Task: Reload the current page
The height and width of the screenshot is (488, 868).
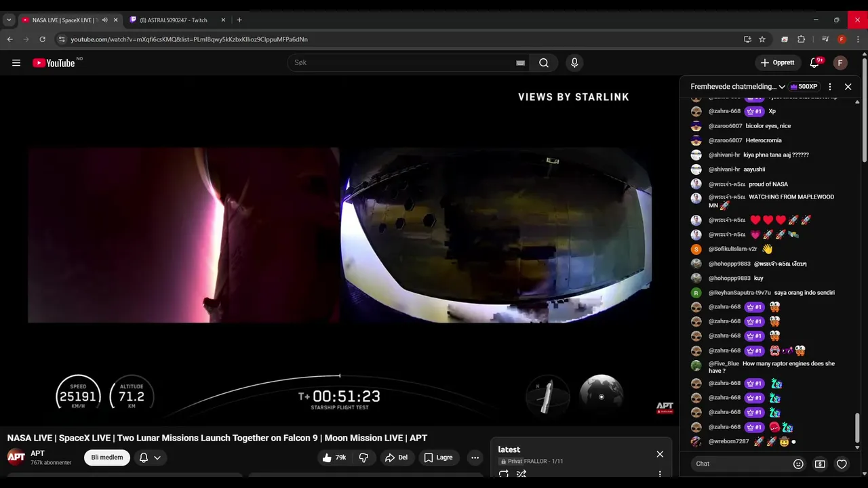Action: (42, 39)
